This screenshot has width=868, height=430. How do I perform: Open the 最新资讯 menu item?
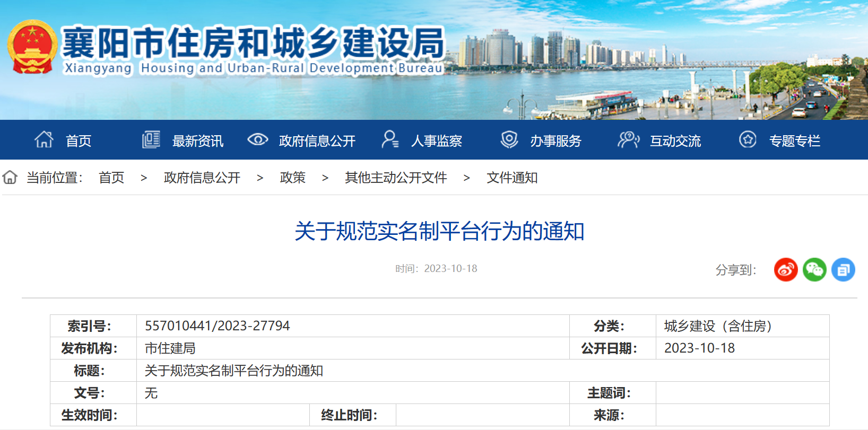198,141
